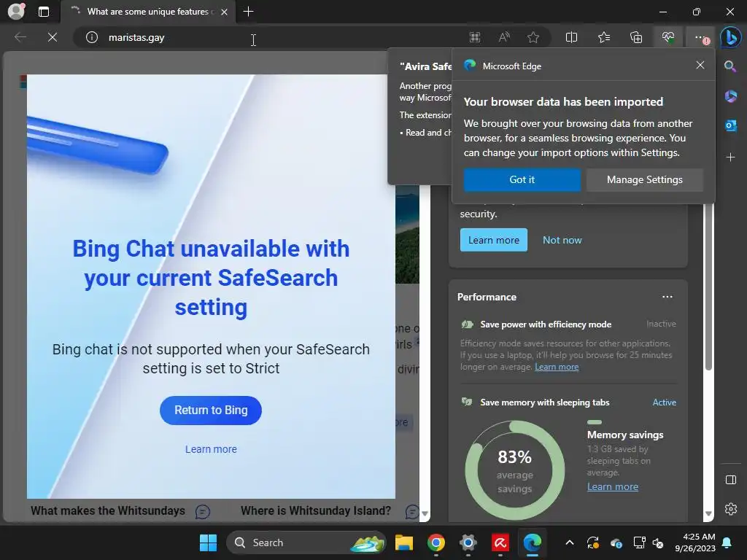Screen dimensions: 747x560
Task: Add a sidebar app with plus
Action: [x=730, y=157]
